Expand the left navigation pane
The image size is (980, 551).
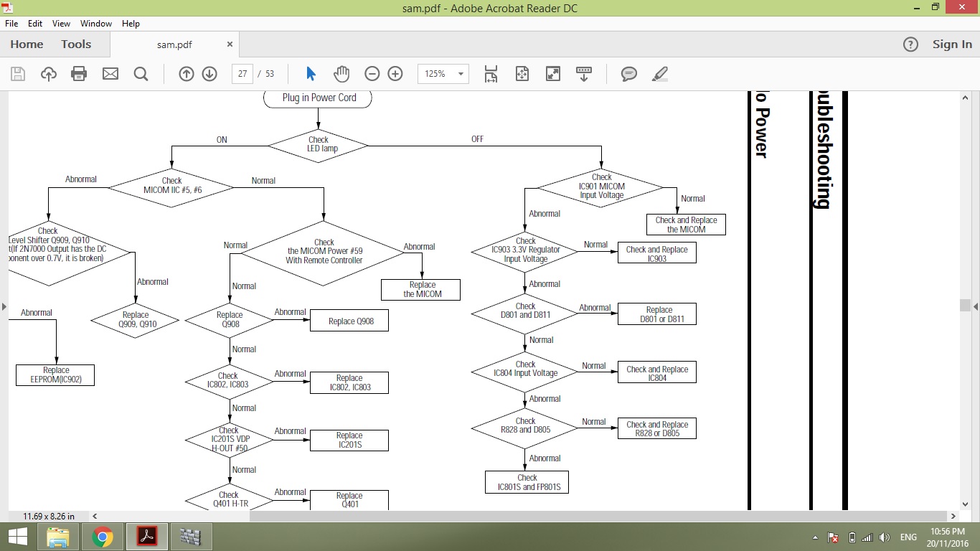click(x=4, y=306)
